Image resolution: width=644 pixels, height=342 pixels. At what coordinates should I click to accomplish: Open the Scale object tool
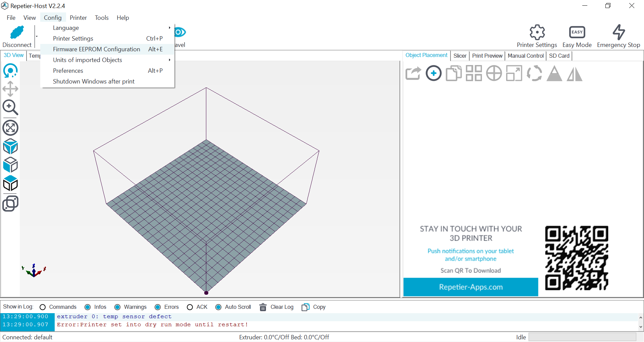click(514, 73)
